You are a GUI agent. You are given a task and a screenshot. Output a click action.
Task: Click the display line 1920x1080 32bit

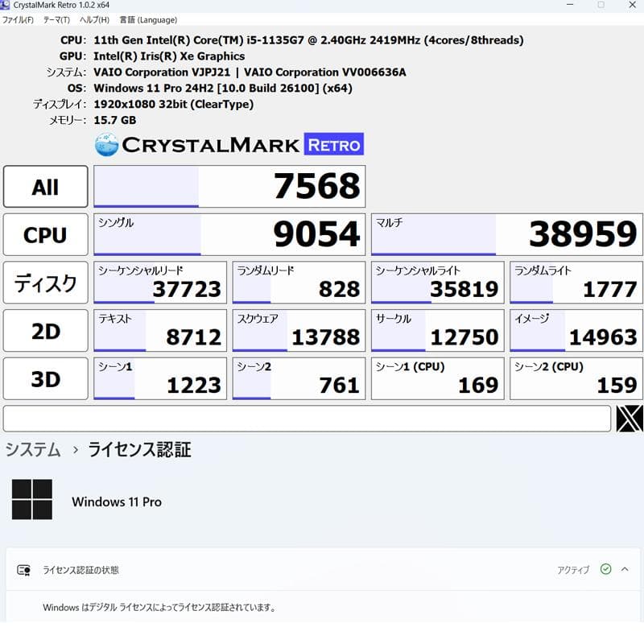click(173, 105)
